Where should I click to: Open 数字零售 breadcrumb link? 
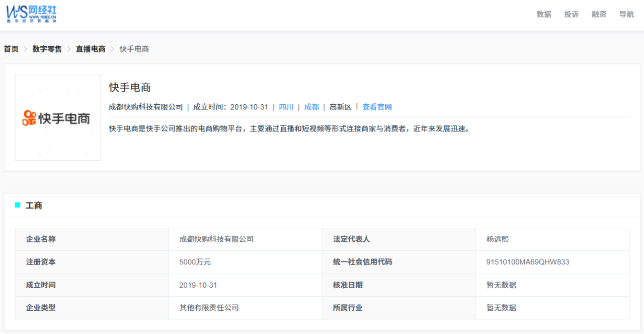click(47, 49)
